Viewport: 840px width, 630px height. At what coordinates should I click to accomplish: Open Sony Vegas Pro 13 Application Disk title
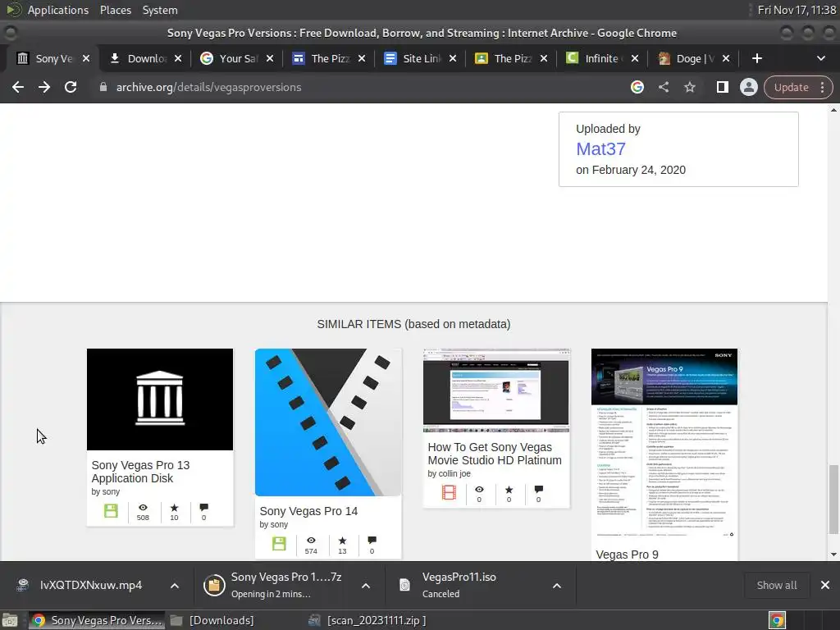[140, 472]
